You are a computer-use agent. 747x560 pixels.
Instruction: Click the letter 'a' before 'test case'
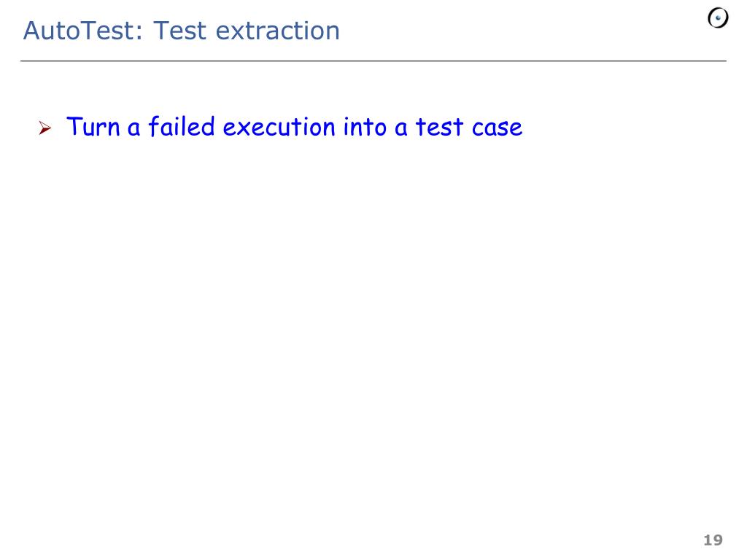click(401, 130)
